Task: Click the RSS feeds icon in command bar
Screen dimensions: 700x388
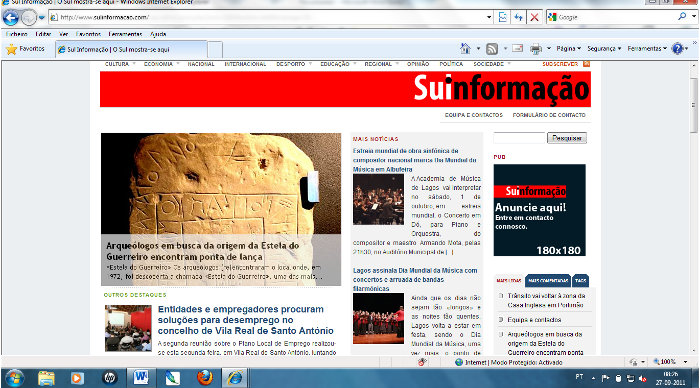Action: tap(492, 49)
